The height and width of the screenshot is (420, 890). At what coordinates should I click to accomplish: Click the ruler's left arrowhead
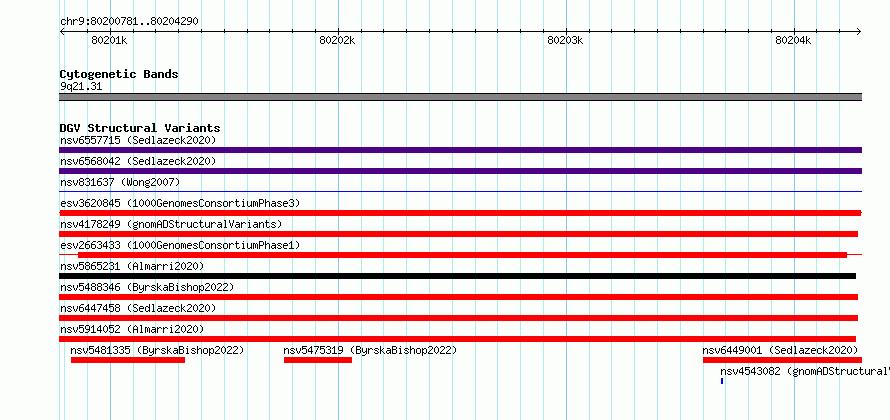(62, 32)
